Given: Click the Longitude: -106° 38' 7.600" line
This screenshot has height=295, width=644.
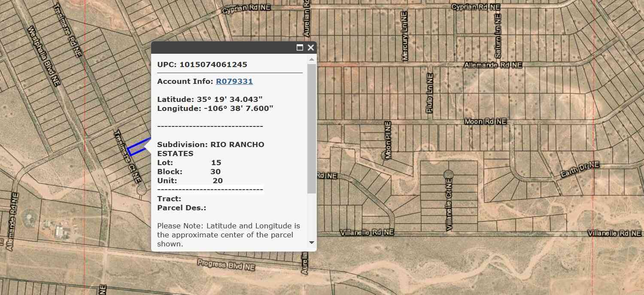Looking at the screenshot, I should [215, 108].
